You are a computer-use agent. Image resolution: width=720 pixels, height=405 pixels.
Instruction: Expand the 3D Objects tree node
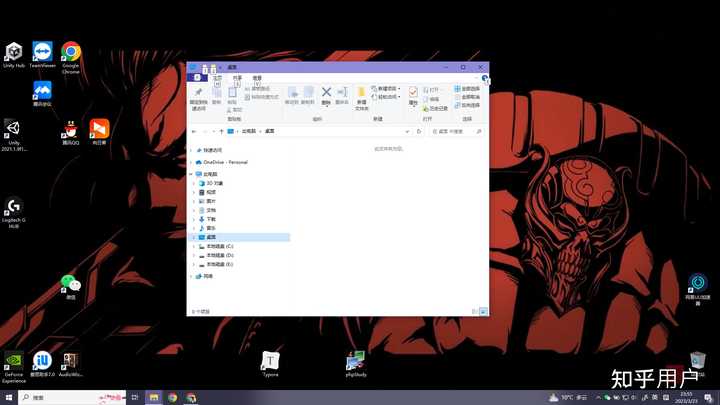pyautogui.click(x=194, y=183)
